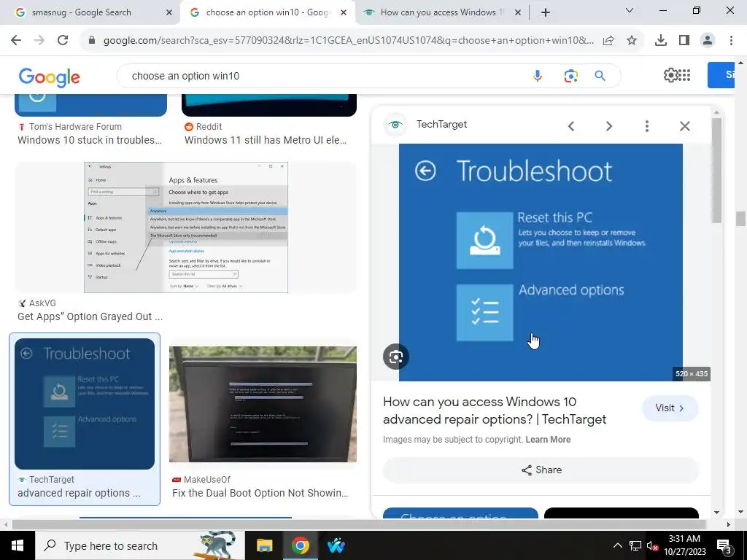Bookmark this page with the star icon

click(632, 41)
